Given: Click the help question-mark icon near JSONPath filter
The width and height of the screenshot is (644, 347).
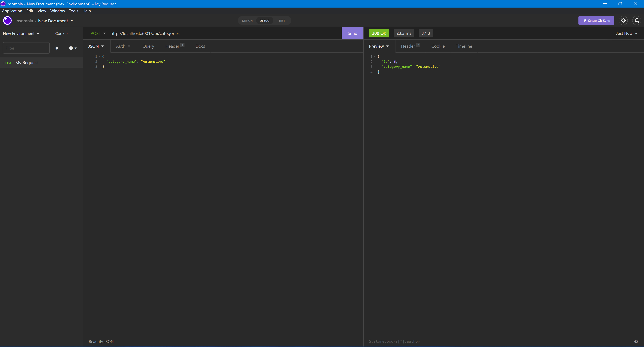Looking at the screenshot, I should pyautogui.click(x=636, y=341).
